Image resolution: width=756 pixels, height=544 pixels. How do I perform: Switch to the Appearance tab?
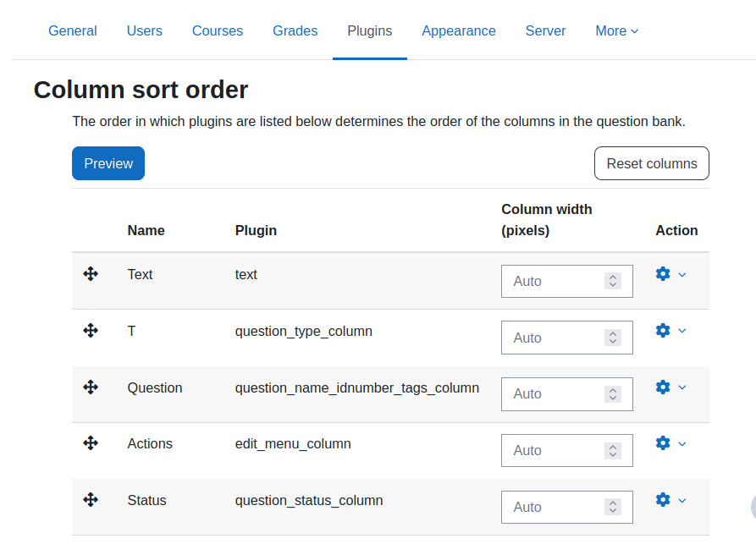459,30
